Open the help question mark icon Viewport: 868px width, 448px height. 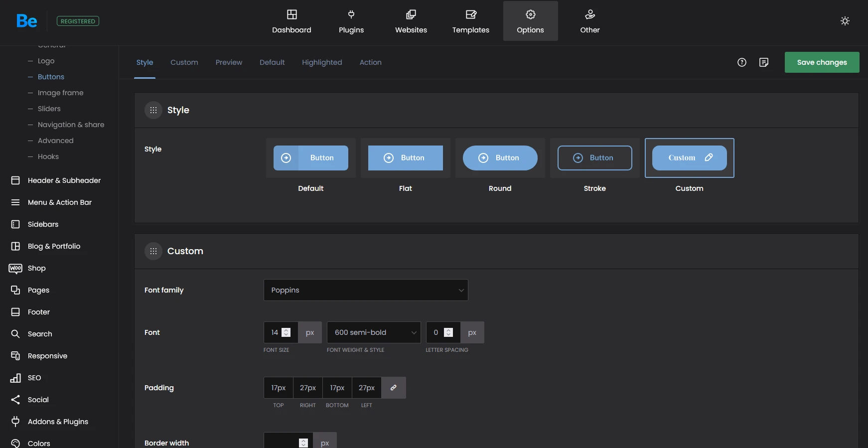tap(741, 62)
